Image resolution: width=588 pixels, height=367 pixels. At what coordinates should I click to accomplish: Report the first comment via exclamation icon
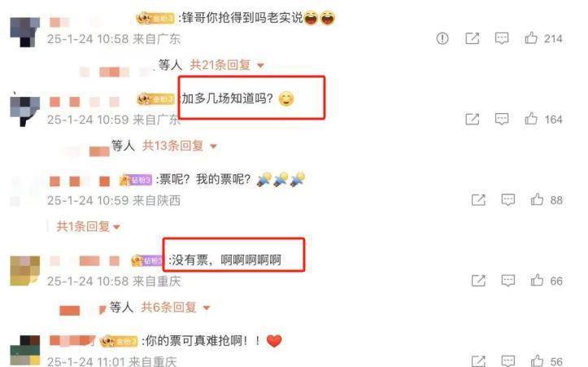point(442,38)
